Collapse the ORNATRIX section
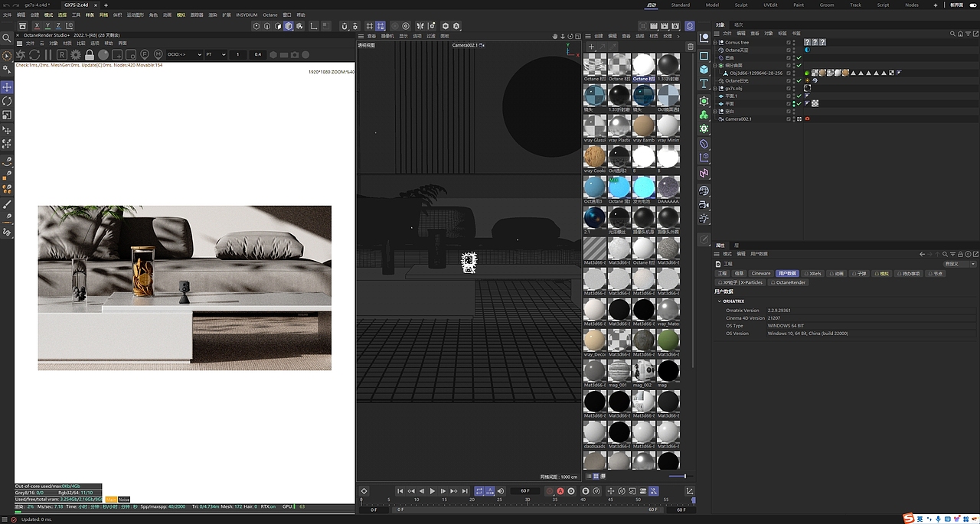Viewport: 980px width, 524px height. click(719, 301)
